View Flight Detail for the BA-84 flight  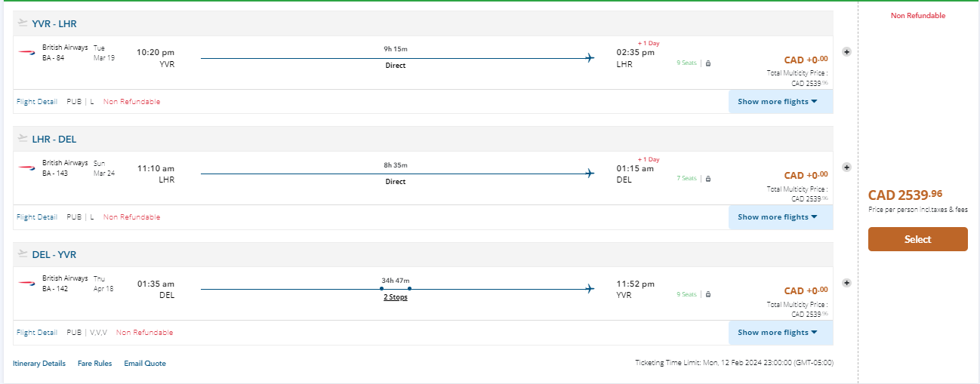[36, 102]
